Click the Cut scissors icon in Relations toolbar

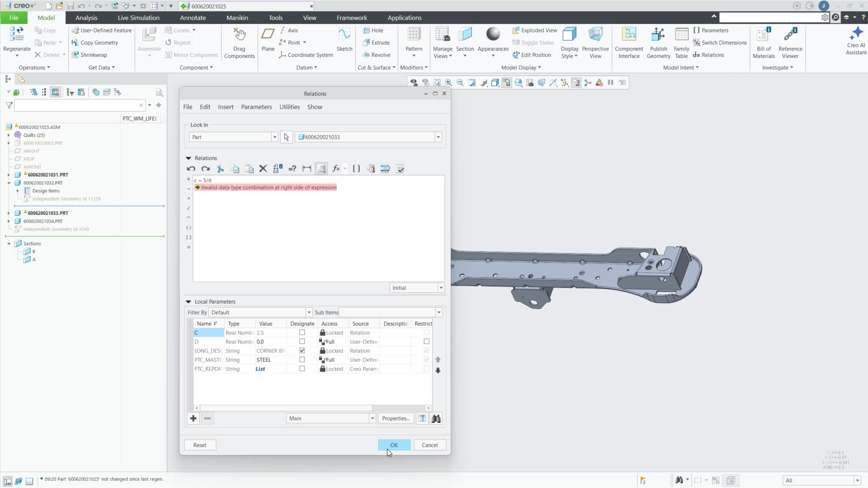click(220, 169)
